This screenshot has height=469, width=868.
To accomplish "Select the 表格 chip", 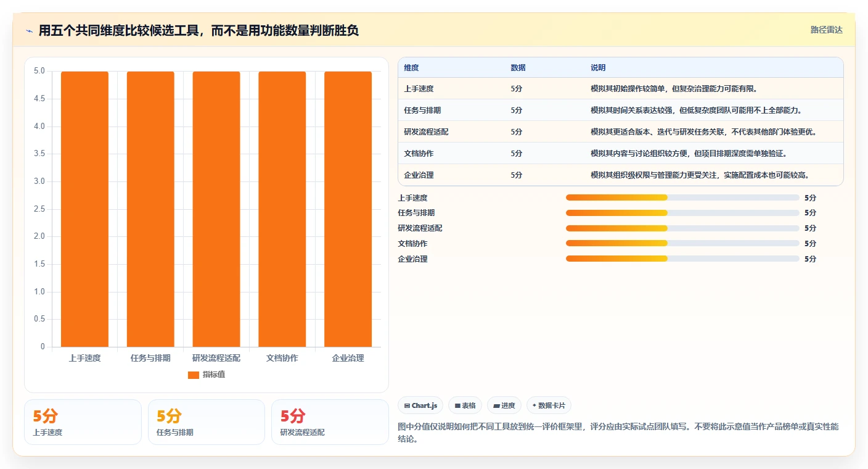I will 465,405.
